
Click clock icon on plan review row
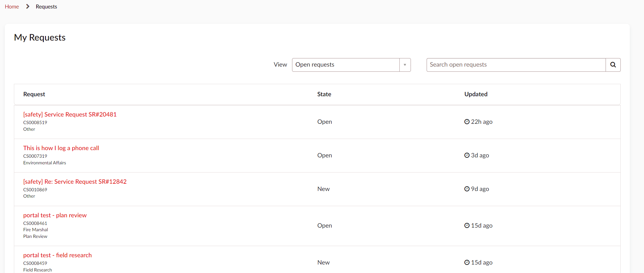click(x=467, y=225)
